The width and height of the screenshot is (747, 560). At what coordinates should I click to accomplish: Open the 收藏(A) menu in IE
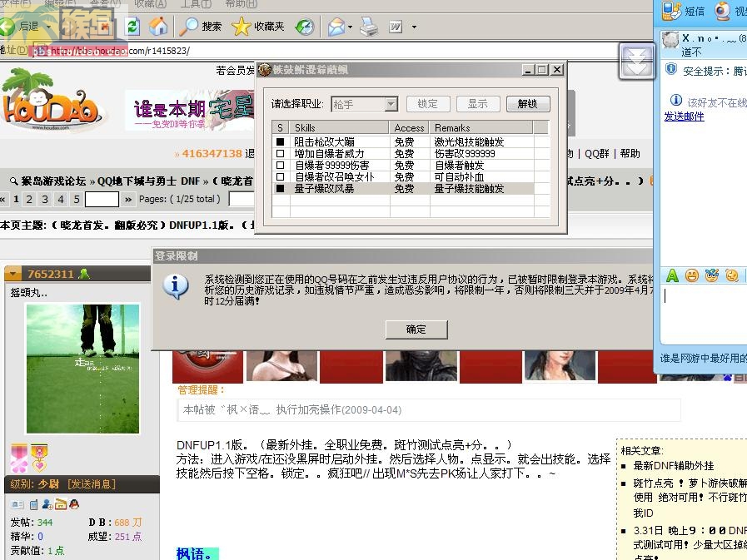tap(150, 4)
